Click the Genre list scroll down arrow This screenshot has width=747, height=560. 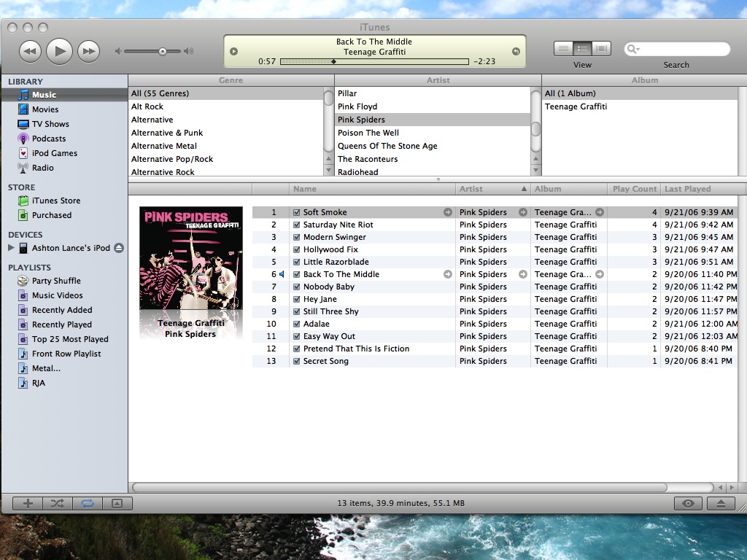pos(329,170)
